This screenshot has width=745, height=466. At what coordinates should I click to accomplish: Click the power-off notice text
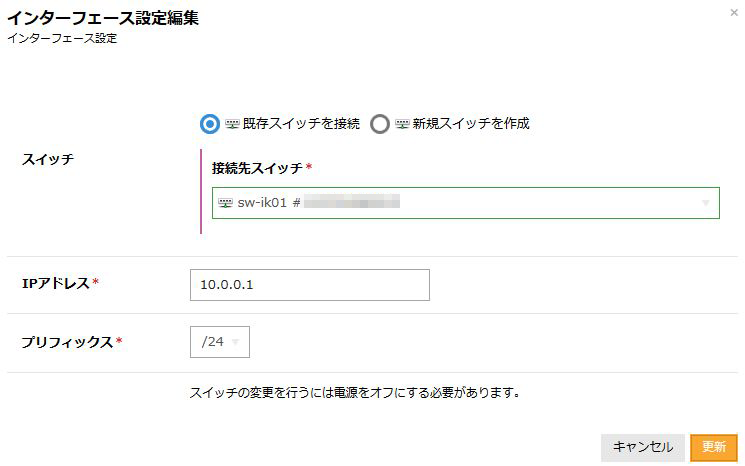355,392
